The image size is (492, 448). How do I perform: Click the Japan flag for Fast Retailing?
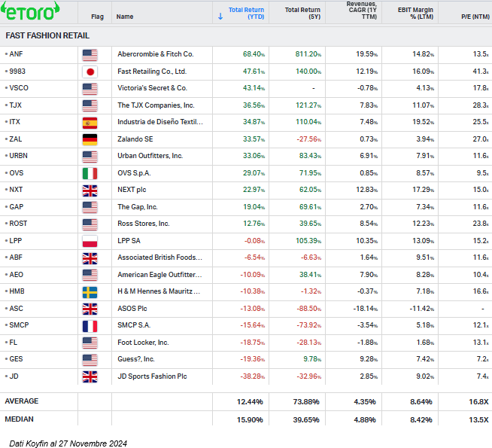[90, 72]
